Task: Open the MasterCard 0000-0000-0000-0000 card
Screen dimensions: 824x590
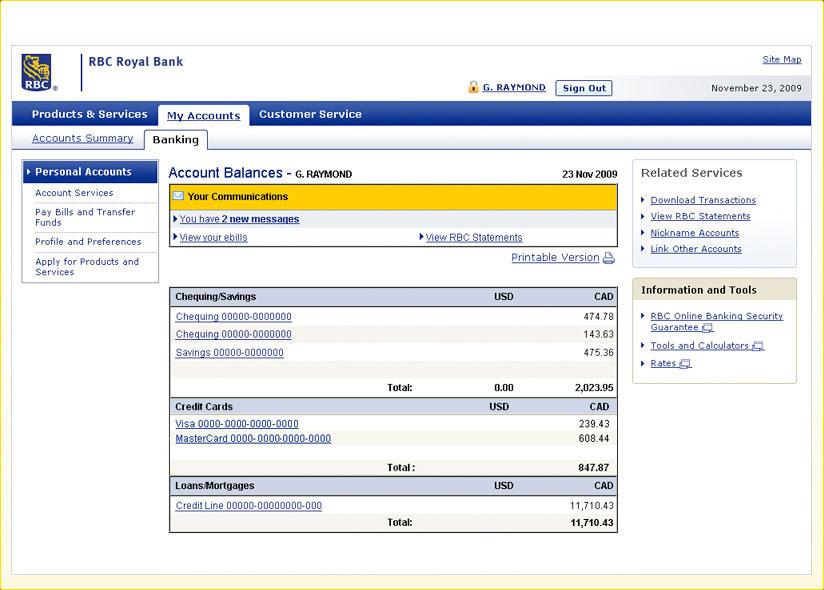Action: pyautogui.click(x=253, y=438)
